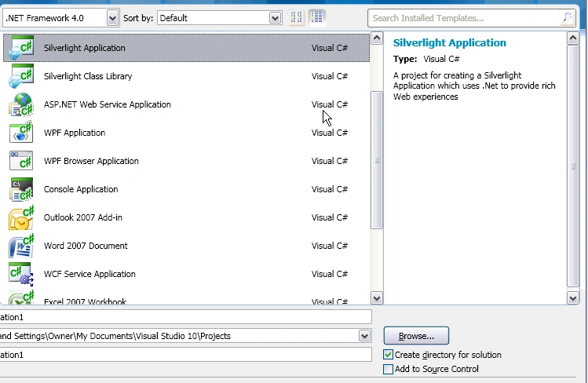Open the Sort by Default dropdown
This screenshot has height=383, width=588.
[275, 18]
